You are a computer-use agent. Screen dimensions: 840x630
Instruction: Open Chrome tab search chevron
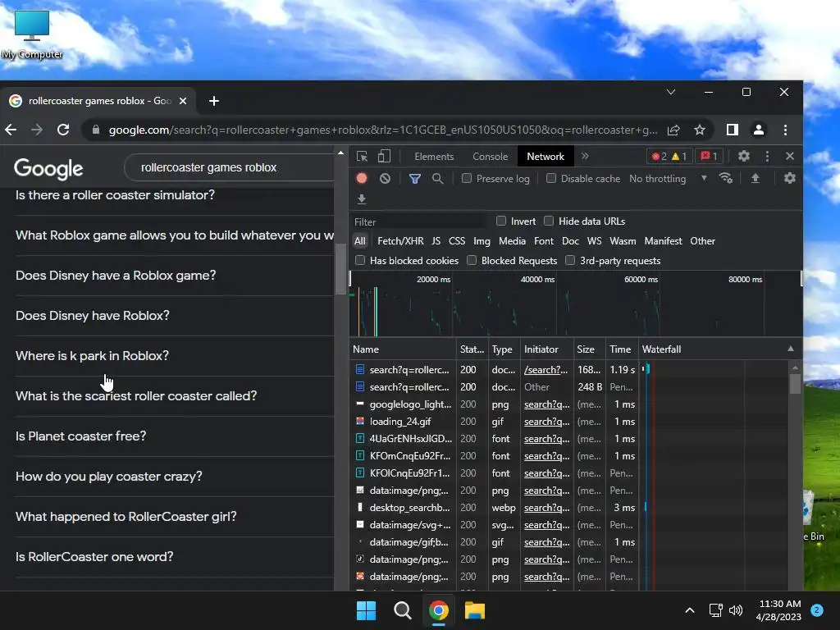(671, 92)
